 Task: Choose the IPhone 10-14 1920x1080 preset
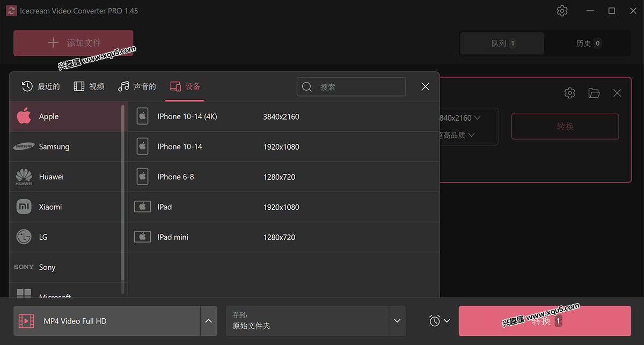pyautogui.click(x=283, y=146)
